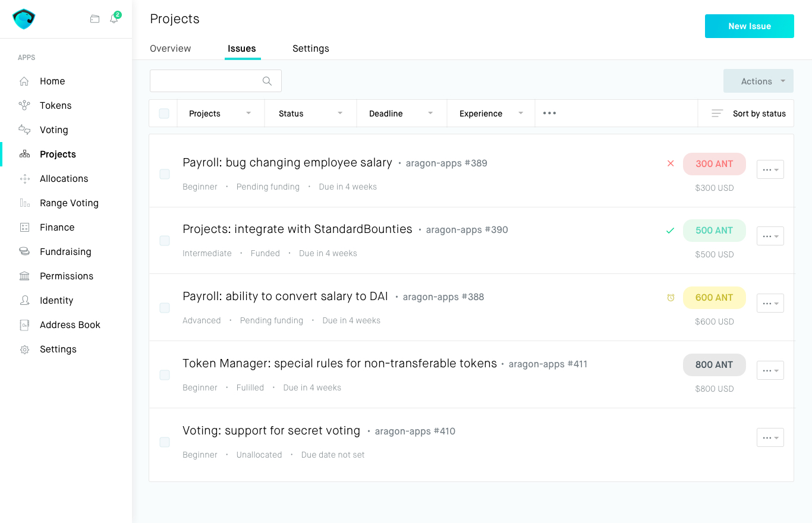Expand the Deadline filter dropdown
The height and width of the screenshot is (523, 812).
coord(402,114)
